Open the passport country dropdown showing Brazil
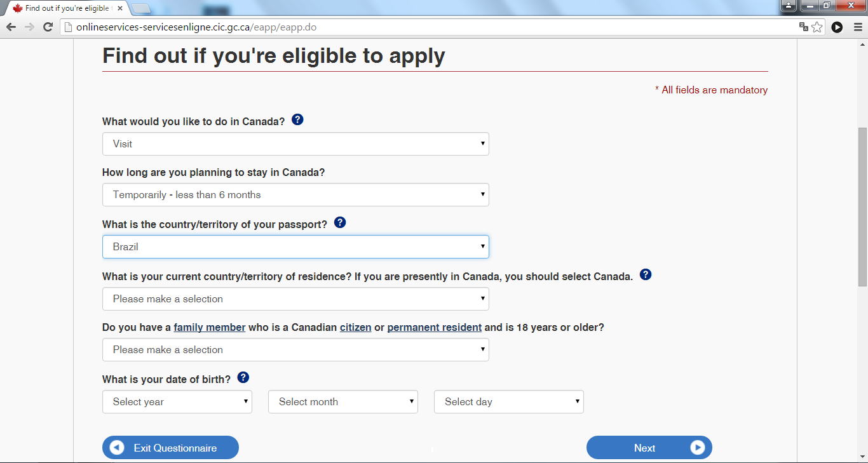The height and width of the screenshot is (463, 868). pos(295,247)
